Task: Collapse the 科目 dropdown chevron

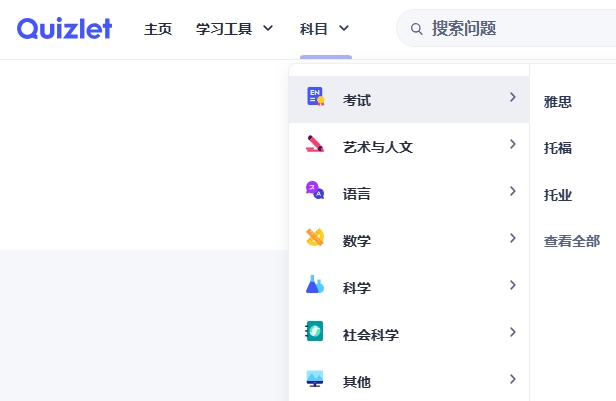Action: (x=344, y=29)
